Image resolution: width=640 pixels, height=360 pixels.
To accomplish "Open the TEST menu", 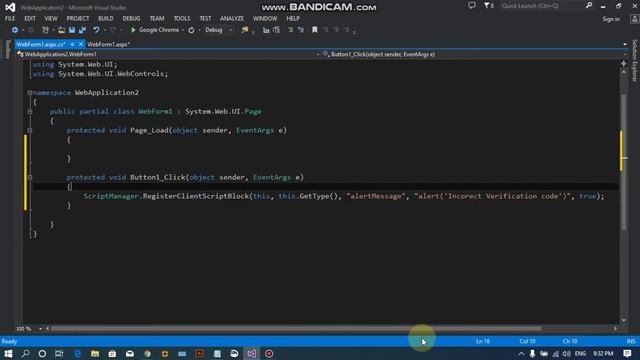I will (205, 18).
